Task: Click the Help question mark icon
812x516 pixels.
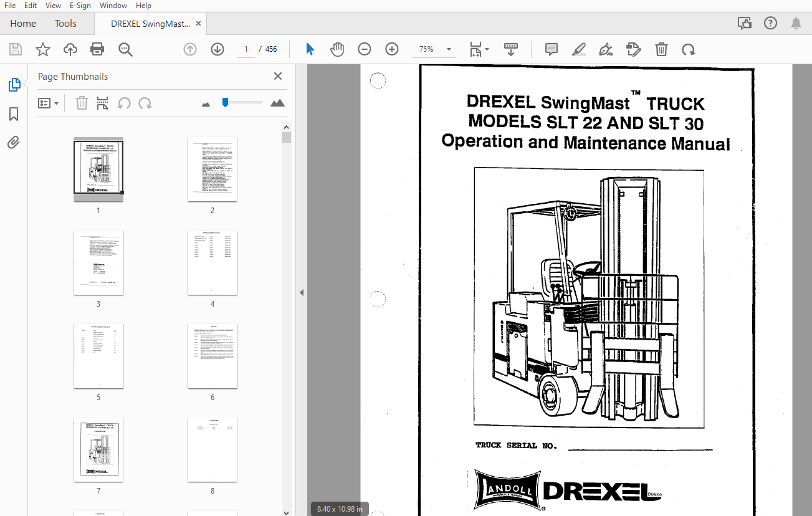Action: coord(771,24)
